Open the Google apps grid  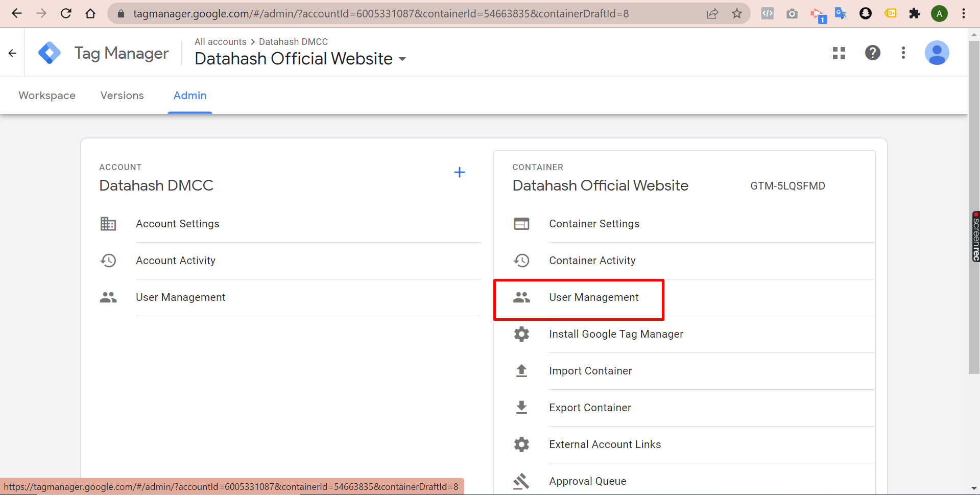[839, 53]
